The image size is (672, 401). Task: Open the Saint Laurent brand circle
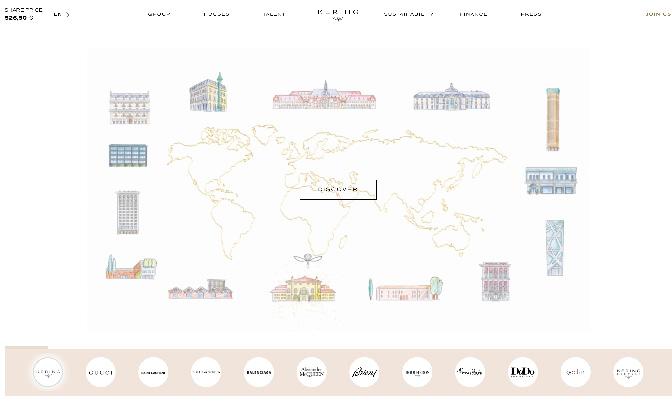coord(153,372)
